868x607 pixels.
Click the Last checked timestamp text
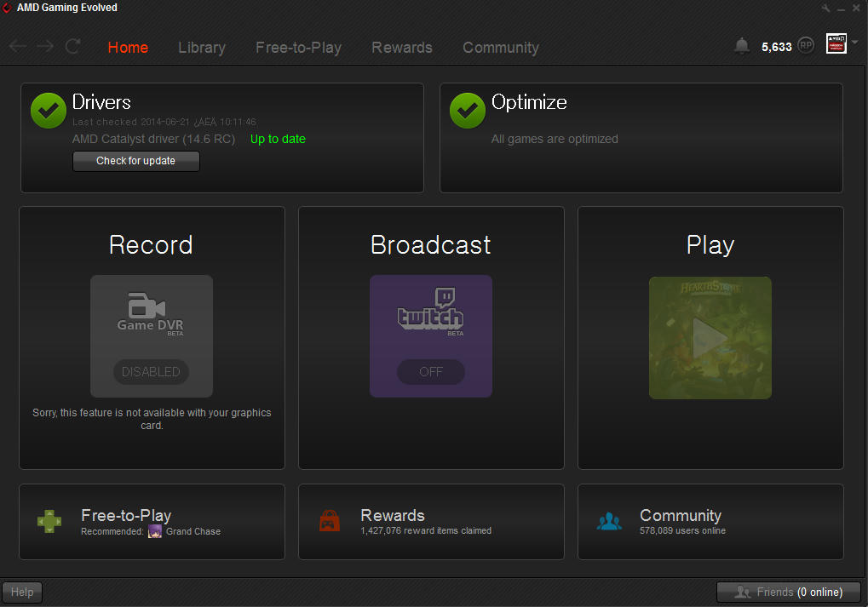tap(164, 122)
